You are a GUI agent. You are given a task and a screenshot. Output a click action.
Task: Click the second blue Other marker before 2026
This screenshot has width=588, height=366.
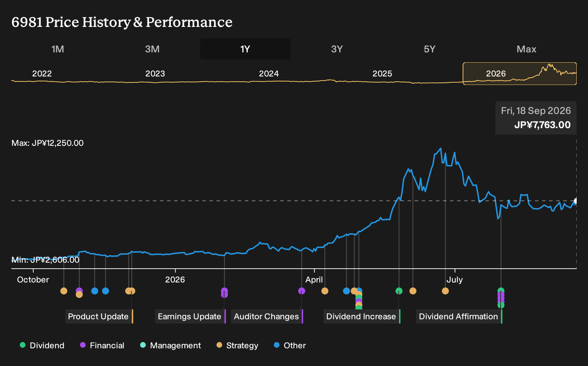pyautogui.click(x=105, y=291)
